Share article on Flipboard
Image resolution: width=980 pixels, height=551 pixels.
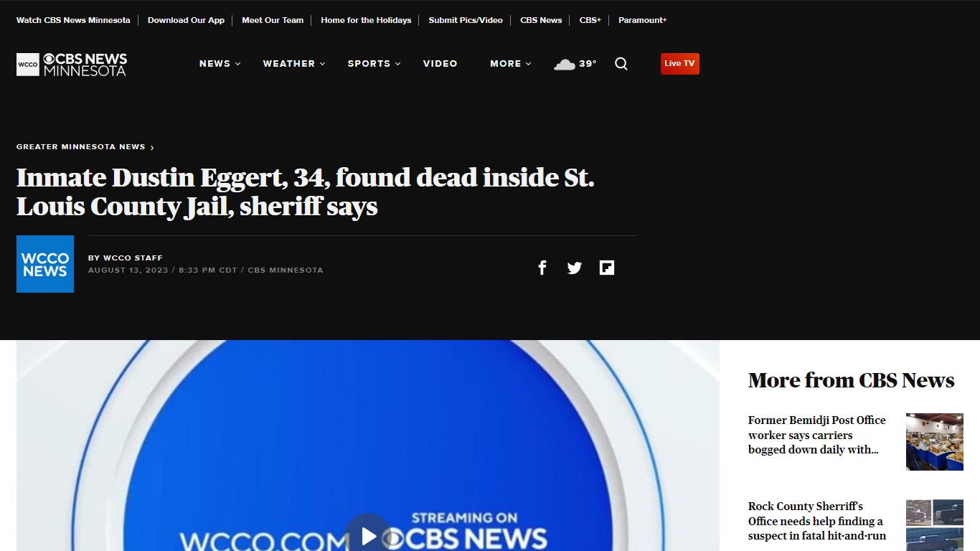pos(607,268)
